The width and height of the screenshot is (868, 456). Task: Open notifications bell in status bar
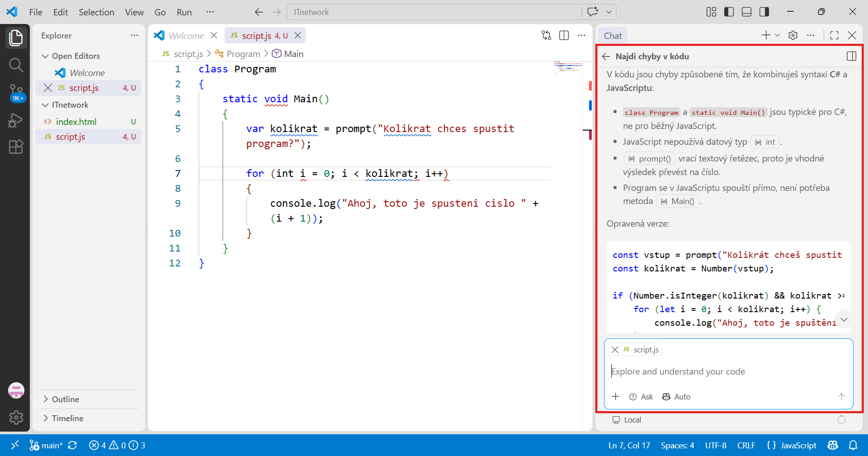pos(853,445)
